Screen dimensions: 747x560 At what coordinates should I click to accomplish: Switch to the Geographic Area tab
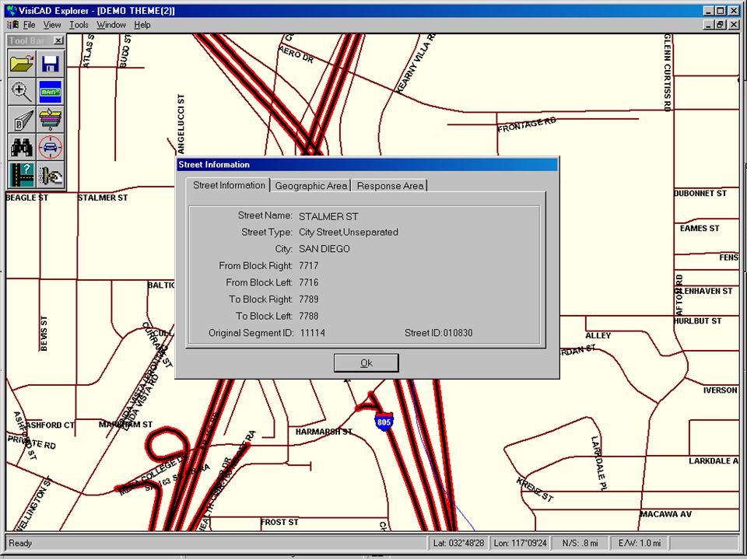tap(310, 186)
